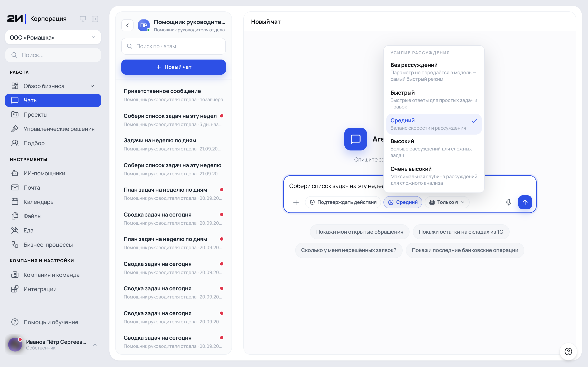Select the Высокий reasoning effort option

434,148
